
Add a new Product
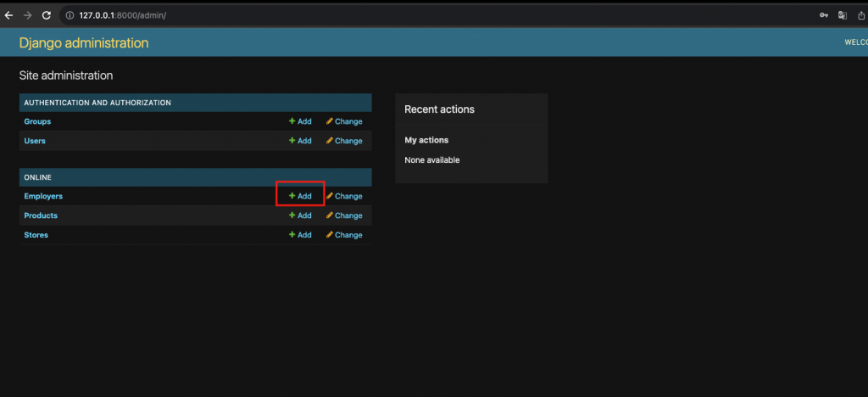coord(300,216)
